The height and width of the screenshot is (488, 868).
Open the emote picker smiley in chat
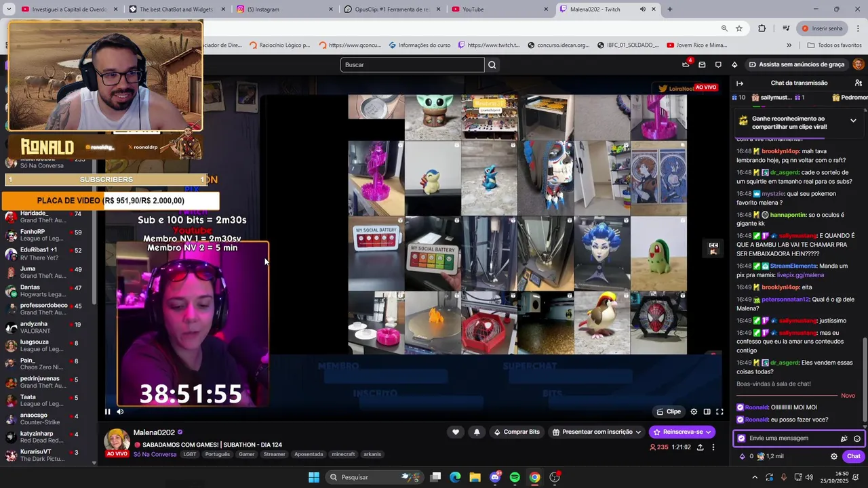[857, 439]
